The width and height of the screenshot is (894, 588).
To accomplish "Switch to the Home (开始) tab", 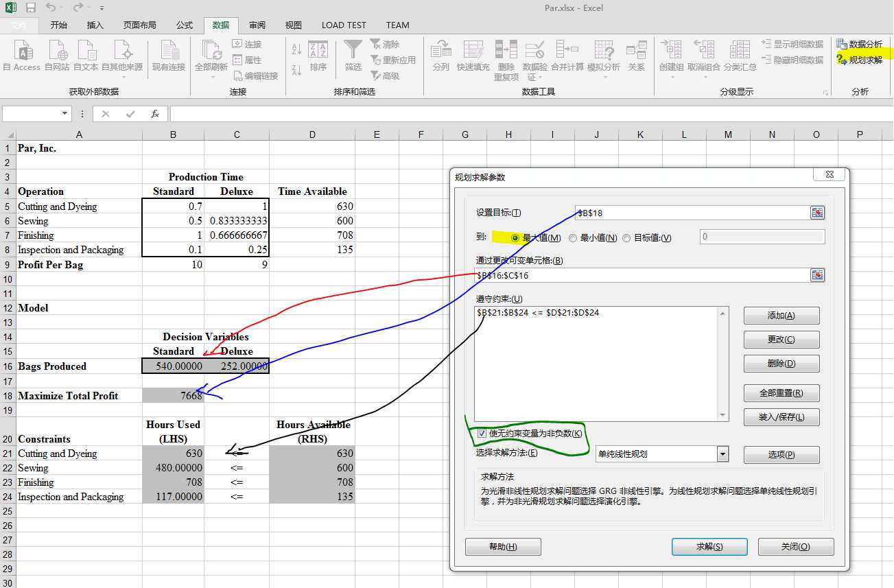I will tap(59, 25).
